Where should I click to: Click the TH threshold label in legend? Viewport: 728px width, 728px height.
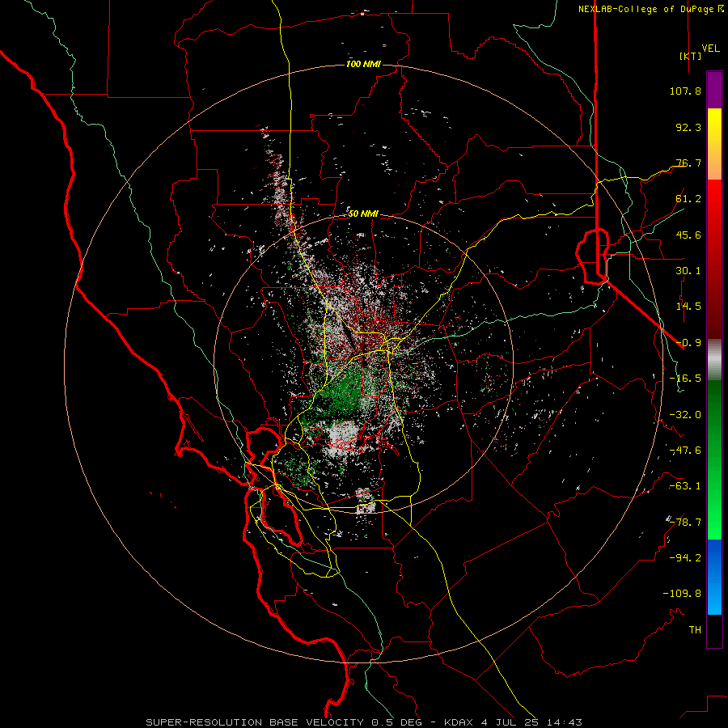click(695, 629)
